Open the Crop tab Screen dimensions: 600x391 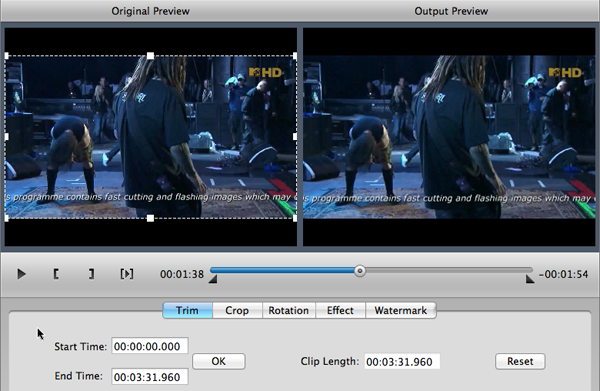tap(237, 310)
